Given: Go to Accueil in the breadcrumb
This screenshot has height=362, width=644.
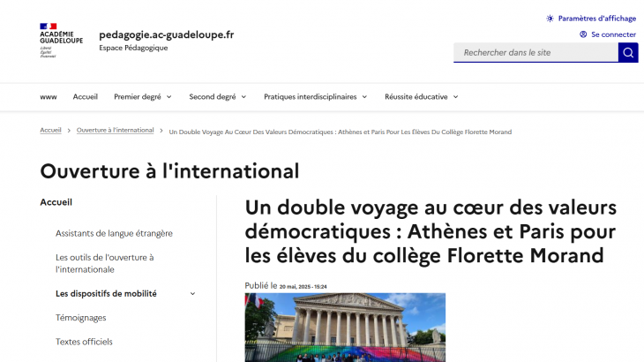Looking at the screenshot, I should point(50,131).
